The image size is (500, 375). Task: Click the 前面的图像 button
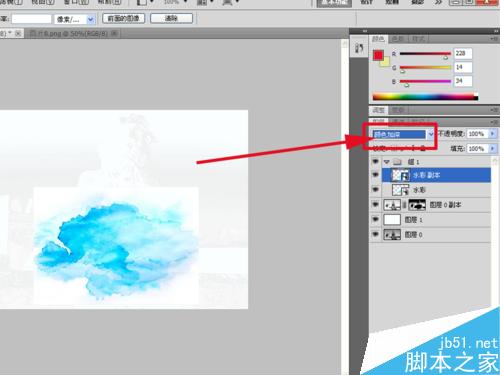point(124,18)
